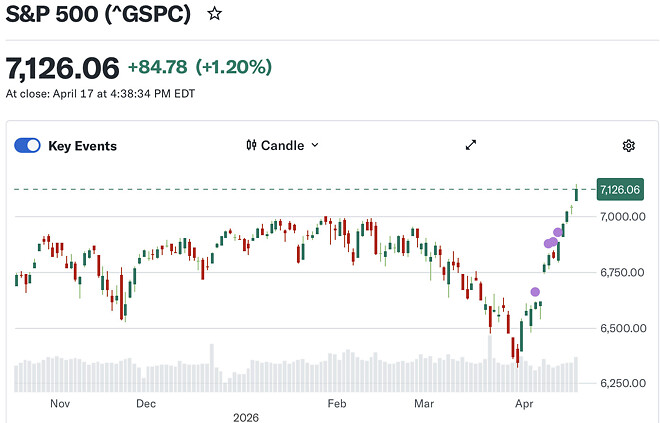Image resolution: width=660 pixels, height=423 pixels.
Task: Click the +84.78 price change value
Action: [157, 67]
